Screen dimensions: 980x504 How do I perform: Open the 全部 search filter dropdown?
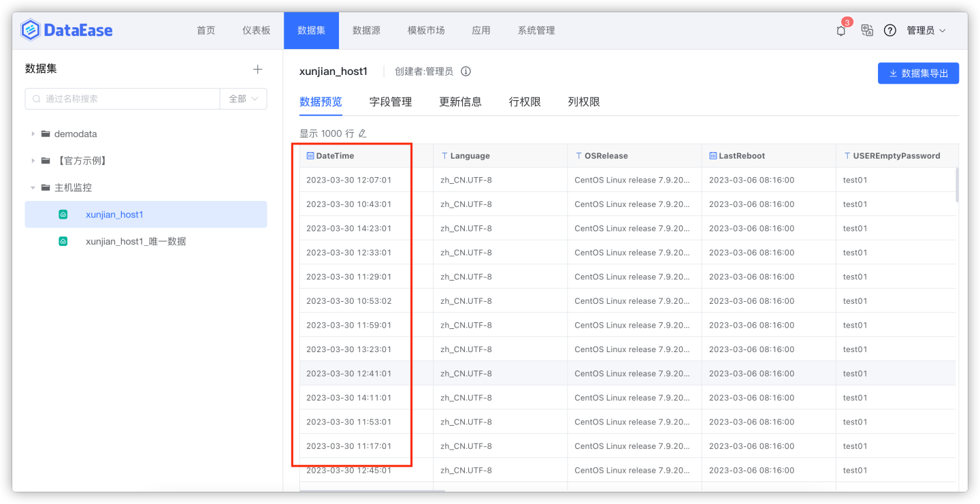click(x=243, y=99)
